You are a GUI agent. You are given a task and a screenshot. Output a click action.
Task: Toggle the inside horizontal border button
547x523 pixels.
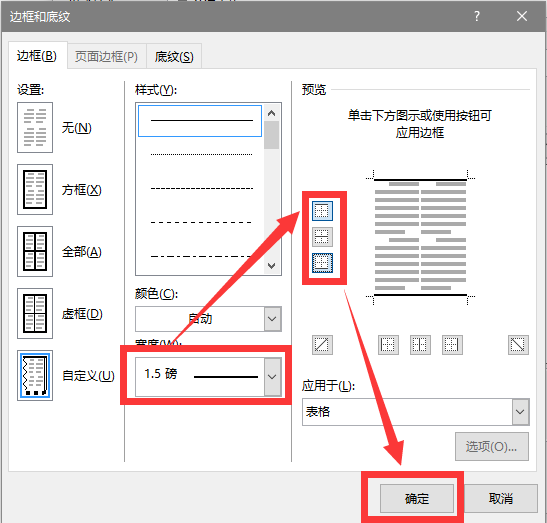322,237
